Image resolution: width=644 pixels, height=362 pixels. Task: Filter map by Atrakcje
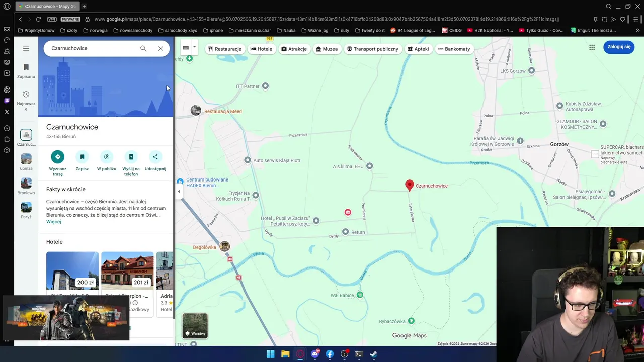click(294, 49)
